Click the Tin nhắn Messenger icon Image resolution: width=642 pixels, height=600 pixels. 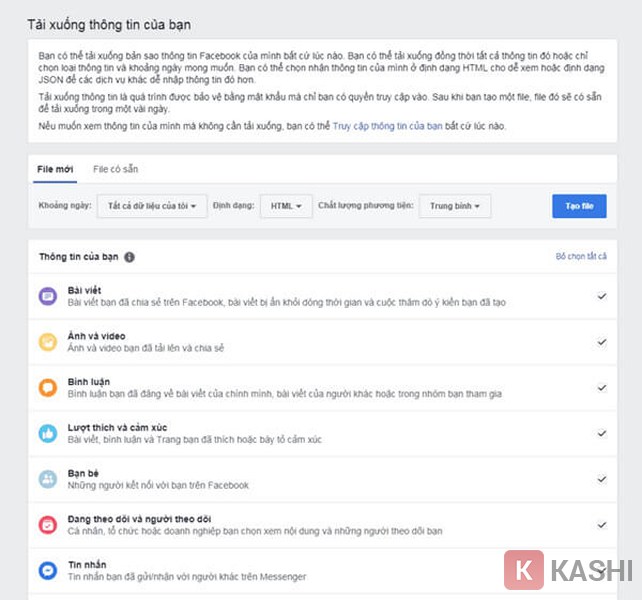point(48,570)
